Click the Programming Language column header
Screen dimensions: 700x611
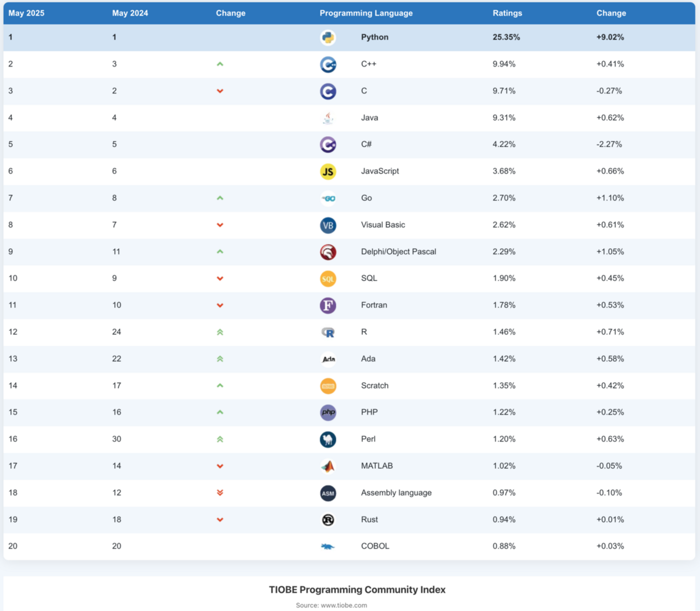tap(366, 13)
